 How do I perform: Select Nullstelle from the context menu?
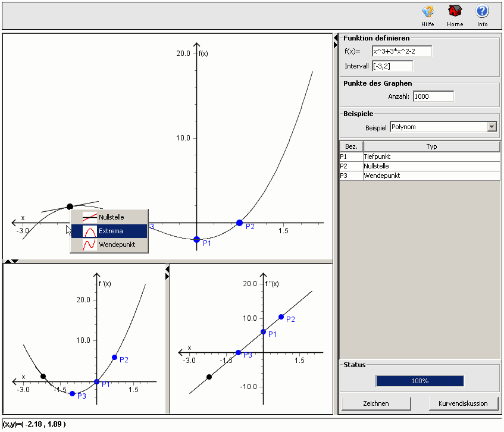(109, 217)
